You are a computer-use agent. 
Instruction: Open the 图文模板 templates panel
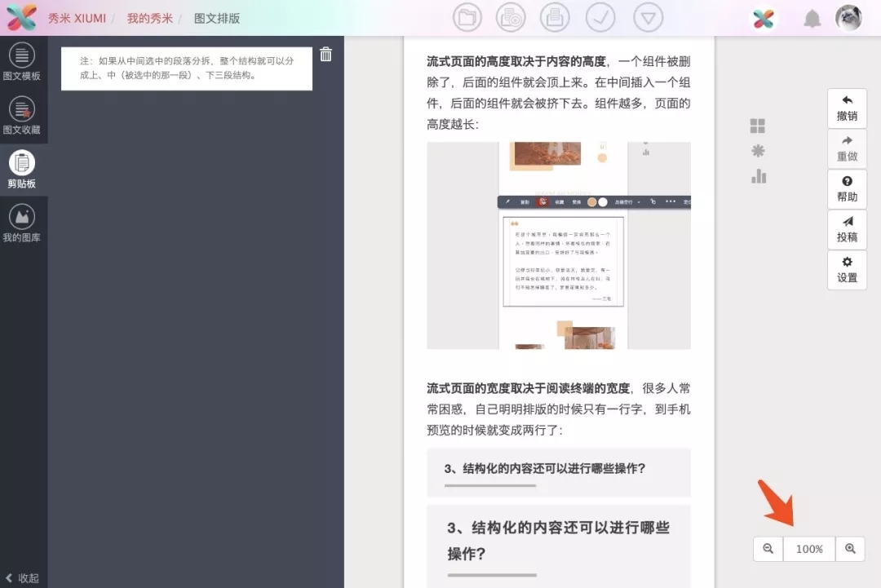22,61
